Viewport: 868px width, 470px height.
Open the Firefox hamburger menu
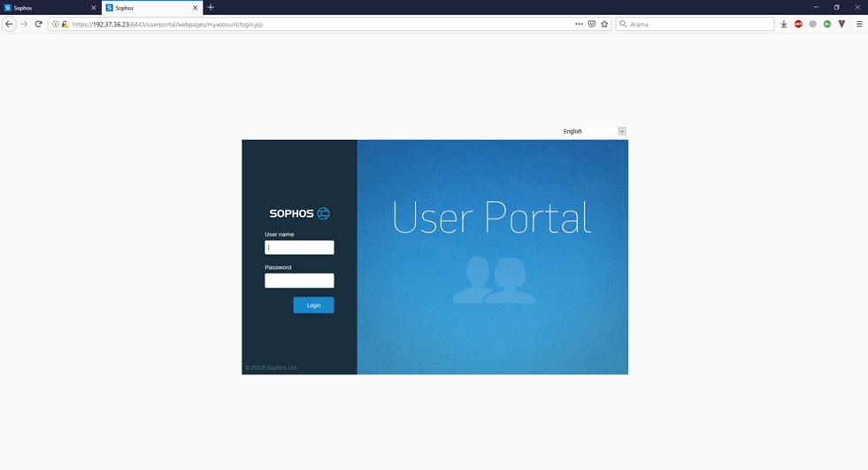[859, 24]
